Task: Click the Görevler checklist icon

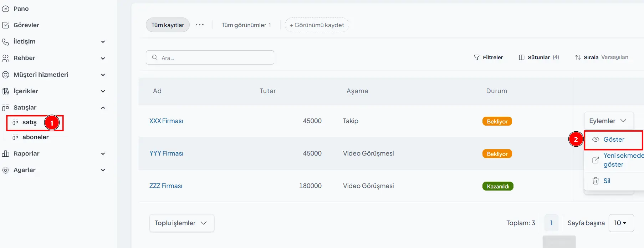Action: coord(6,25)
